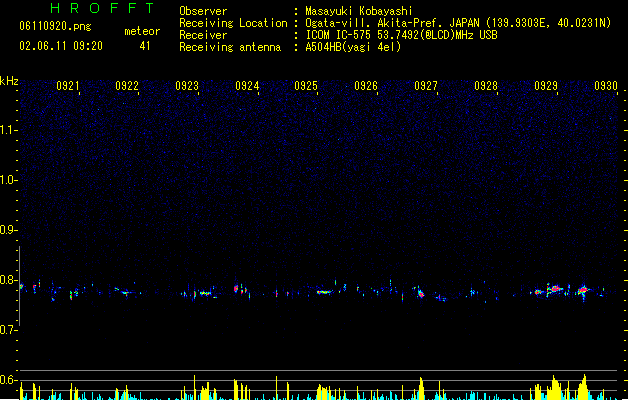This screenshot has height=400, width=629.
Task: Click the grey vertical range bar at left axis
Action: 19,286
